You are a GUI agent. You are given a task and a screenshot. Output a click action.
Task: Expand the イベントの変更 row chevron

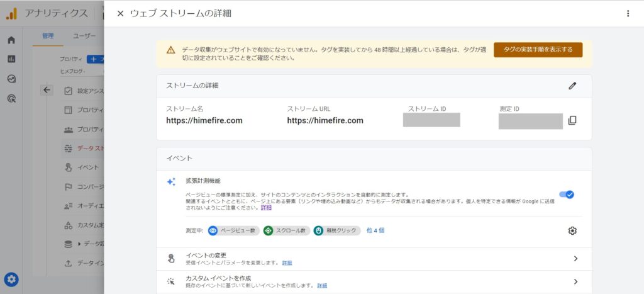pos(575,259)
